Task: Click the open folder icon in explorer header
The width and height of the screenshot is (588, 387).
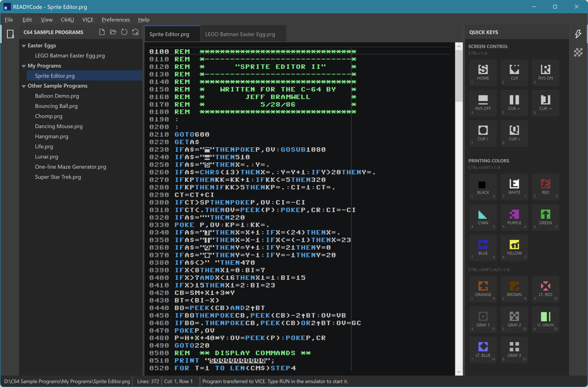Action: (x=113, y=32)
